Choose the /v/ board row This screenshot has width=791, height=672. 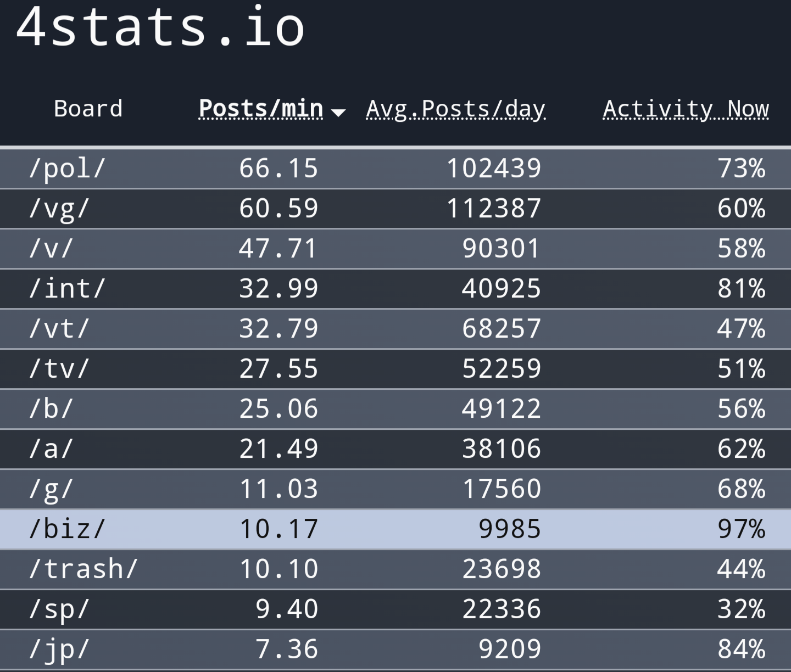396,249
